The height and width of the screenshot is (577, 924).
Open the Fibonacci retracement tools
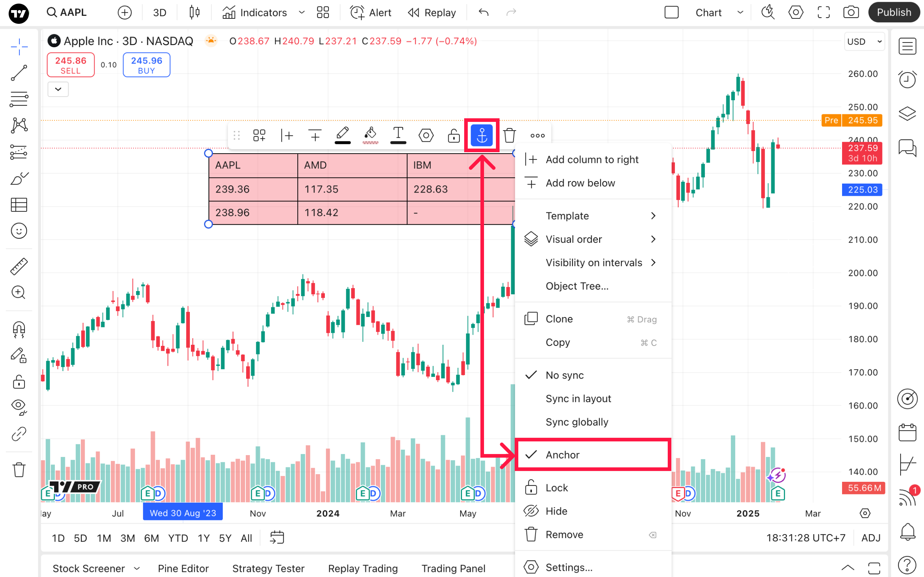pos(19,99)
